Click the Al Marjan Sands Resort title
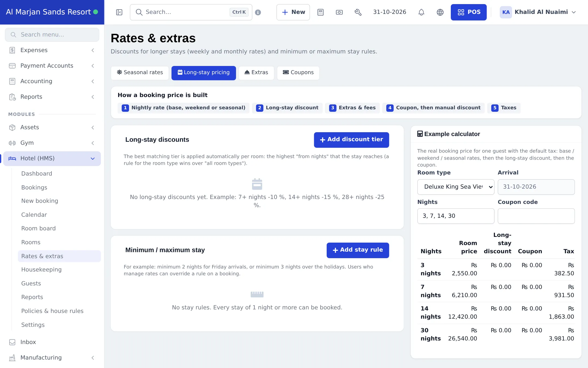Viewport: 588px width, 368px height. pos(48,12)
